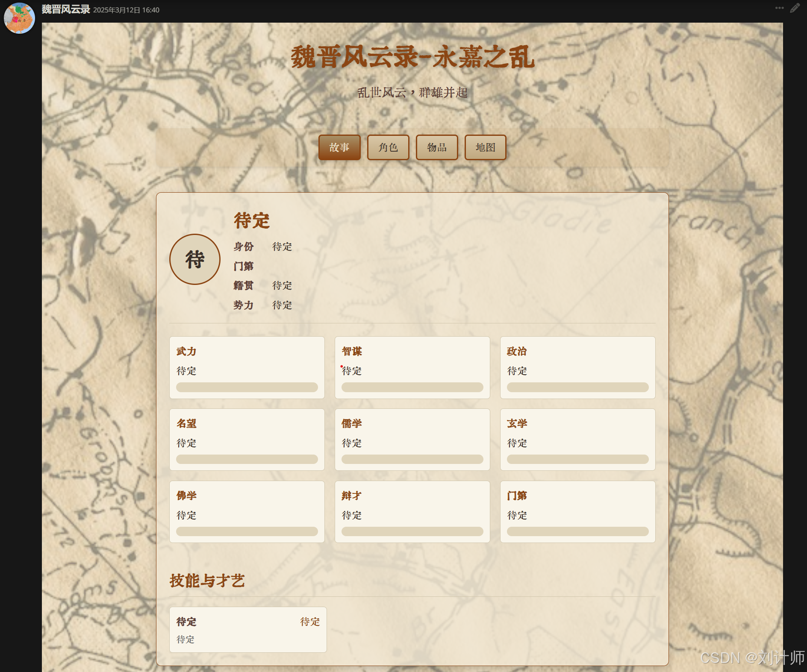Click the 智谋 progress bar
The width and height of the screenshot is (807, 672).
(412, 387)
